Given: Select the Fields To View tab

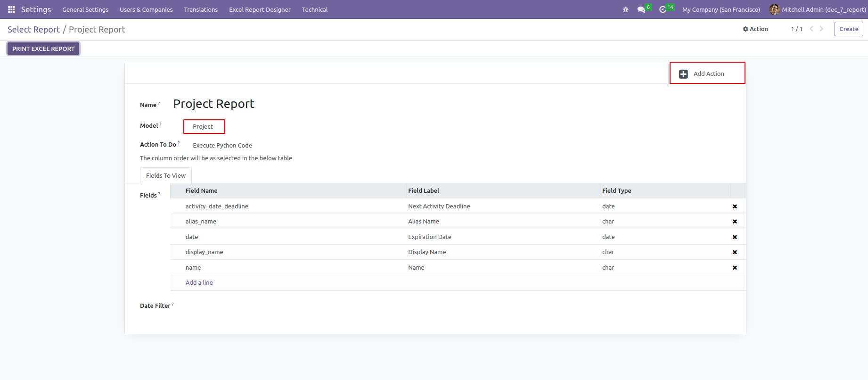Looking at the screenshot, I should (x=166, y=175).
